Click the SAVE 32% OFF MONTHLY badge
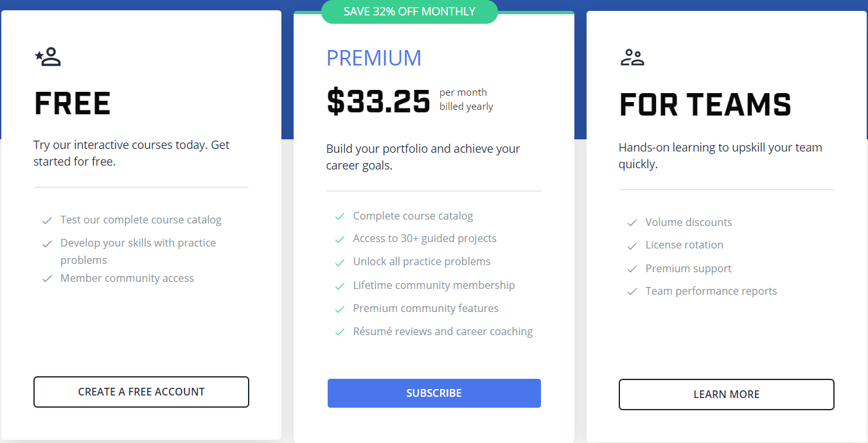The image size is (868, 443). point(409,12)
